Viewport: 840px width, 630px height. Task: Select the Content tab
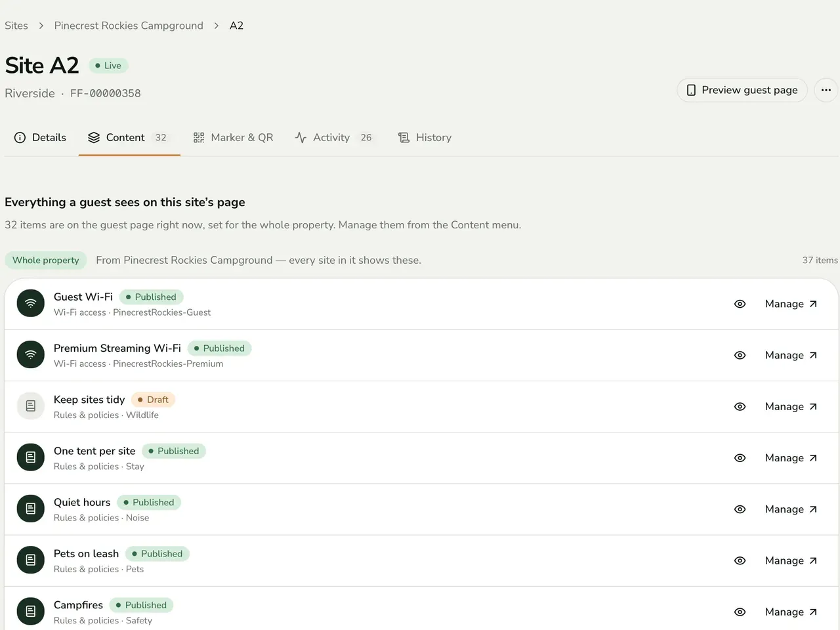point(129,137)
